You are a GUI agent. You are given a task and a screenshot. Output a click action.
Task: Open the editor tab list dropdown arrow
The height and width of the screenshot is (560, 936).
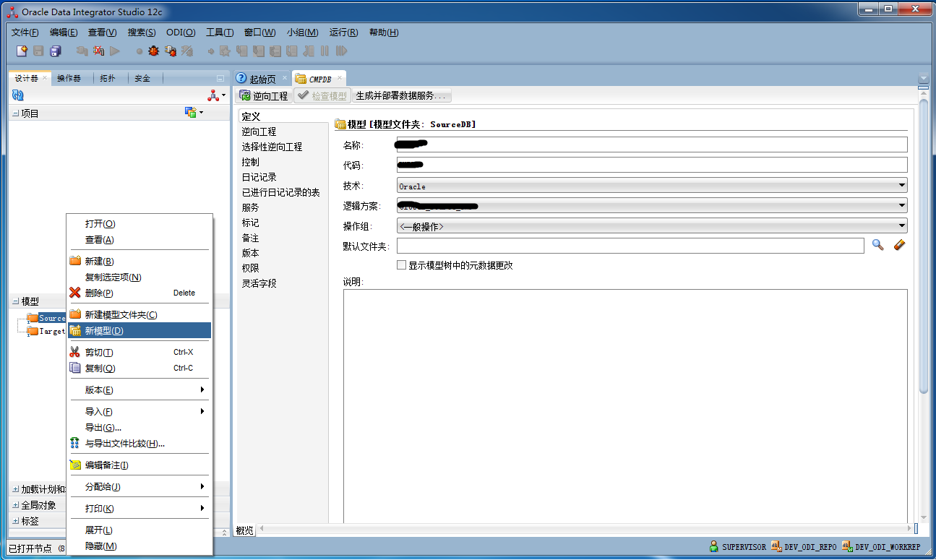(x=922, y=78)
